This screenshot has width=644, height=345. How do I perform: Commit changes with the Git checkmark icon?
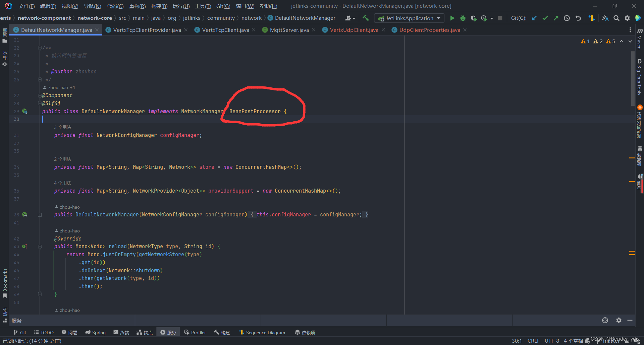545,18
